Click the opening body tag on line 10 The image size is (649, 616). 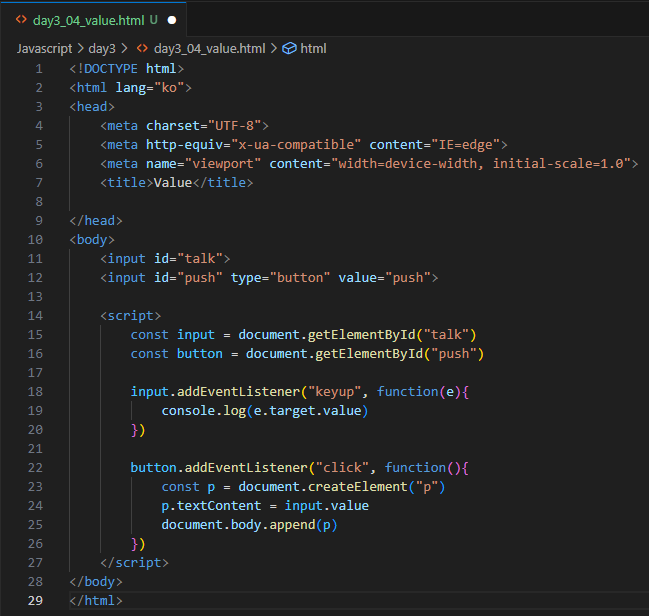92,240
